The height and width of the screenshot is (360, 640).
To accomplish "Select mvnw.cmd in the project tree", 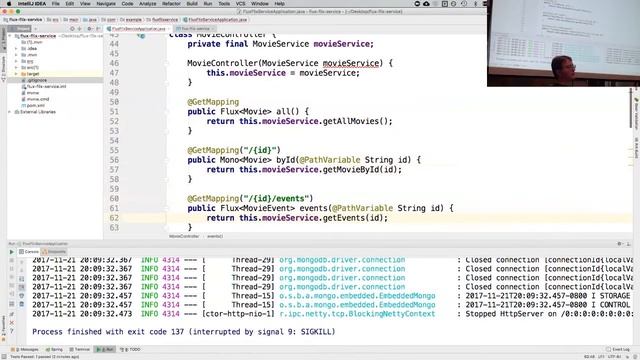I will pyautogui.click(x=38, y=99).
